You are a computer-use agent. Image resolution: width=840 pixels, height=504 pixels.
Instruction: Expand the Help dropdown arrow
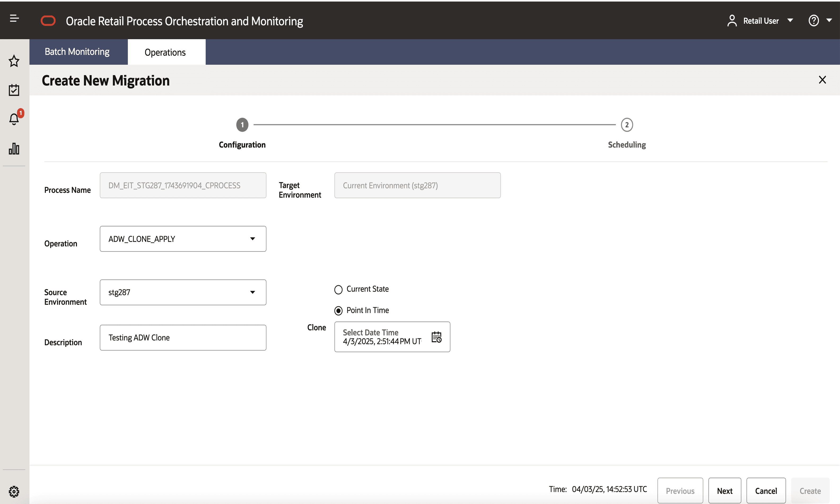tap(829, 20)
